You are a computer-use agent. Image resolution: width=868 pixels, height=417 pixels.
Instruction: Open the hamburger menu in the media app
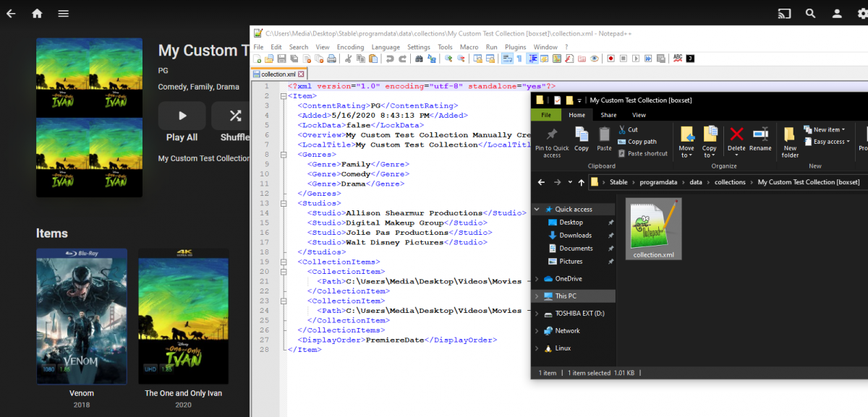64,14
